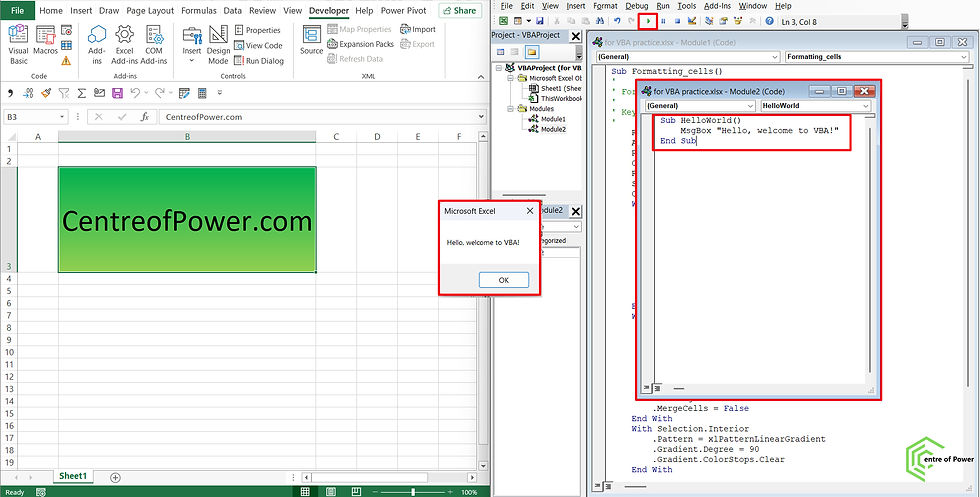Switch to the Power Pivot tab
The width and height of the screenshot is (980, 497).
click(x=404, y=11)
